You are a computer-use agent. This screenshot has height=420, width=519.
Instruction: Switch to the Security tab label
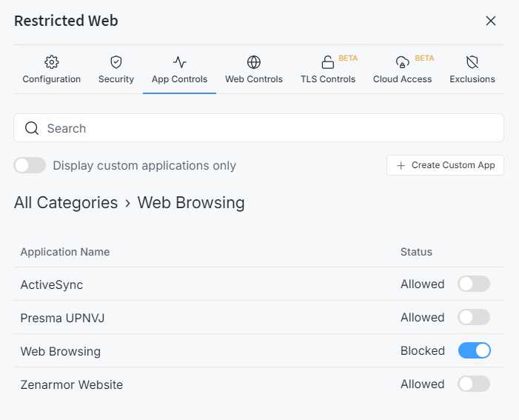[x=116, y=79]
